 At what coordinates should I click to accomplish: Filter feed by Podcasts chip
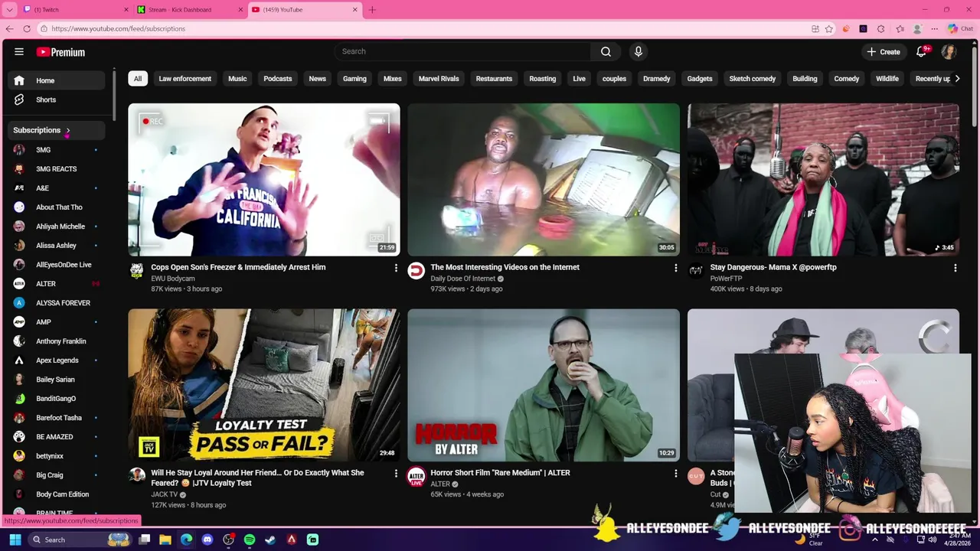click(x=278, y=79)
